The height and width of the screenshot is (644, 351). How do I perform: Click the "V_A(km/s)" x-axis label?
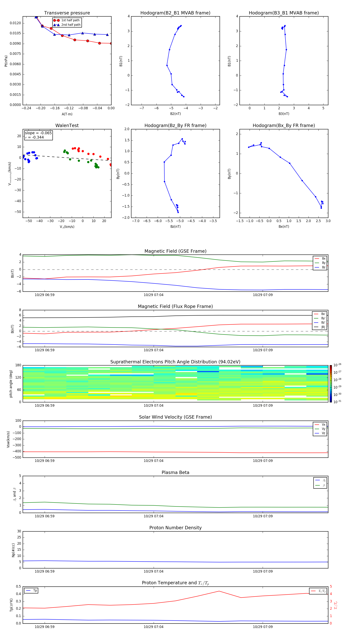tap(67, 227)
